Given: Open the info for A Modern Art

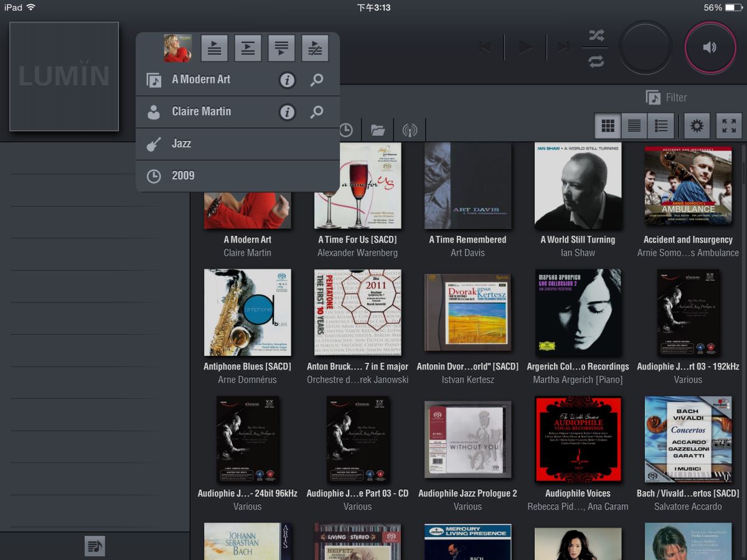Looking at the screenshot, I should (287, 80).
